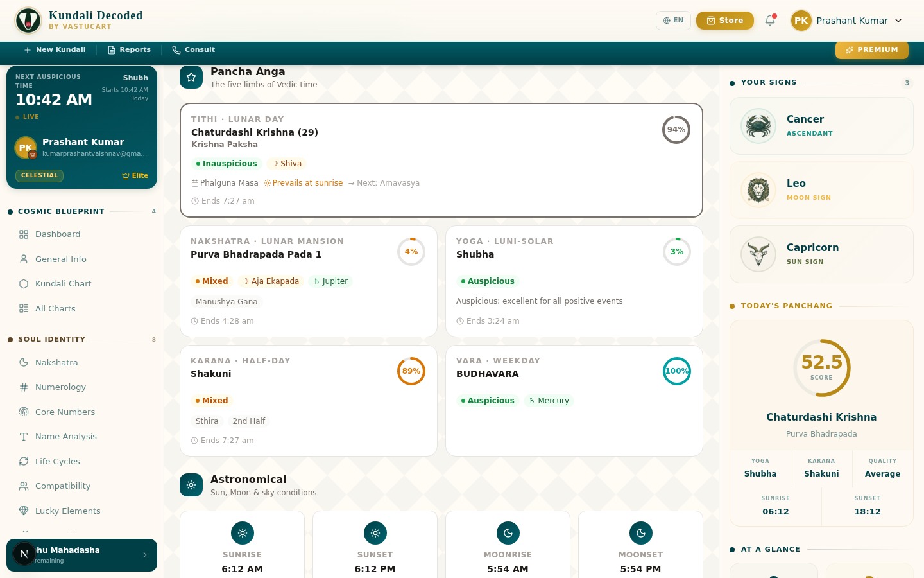Click the Pancha Anga star icon
This screenshot has width=924, height=578.
click(x=191, y=77)
